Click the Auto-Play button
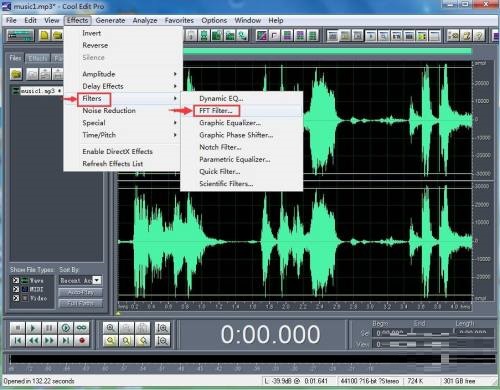Screen dimensions: 500x390 click(x=80, y=292)
